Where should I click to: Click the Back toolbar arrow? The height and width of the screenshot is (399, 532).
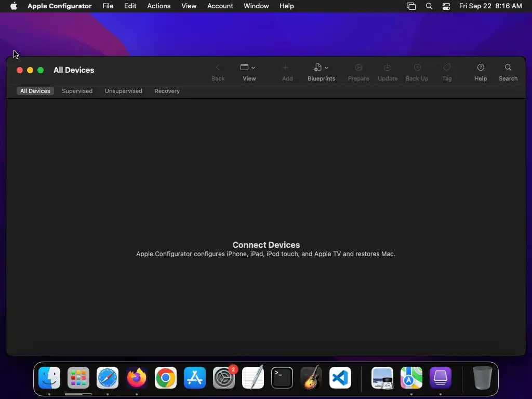(x=218, y=68)
